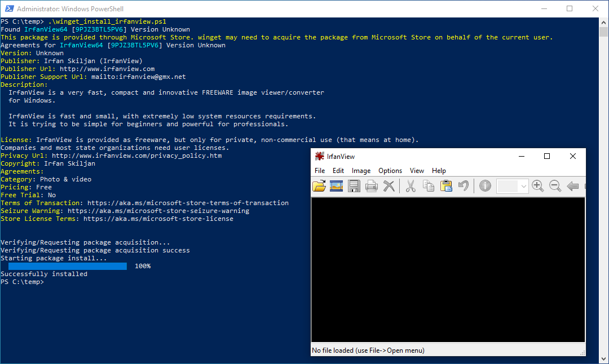Click the 'http://www.irfanview.com' publisher URL text
The width and height of the screenshot is (609, 364).
click(x=107, y=69)
